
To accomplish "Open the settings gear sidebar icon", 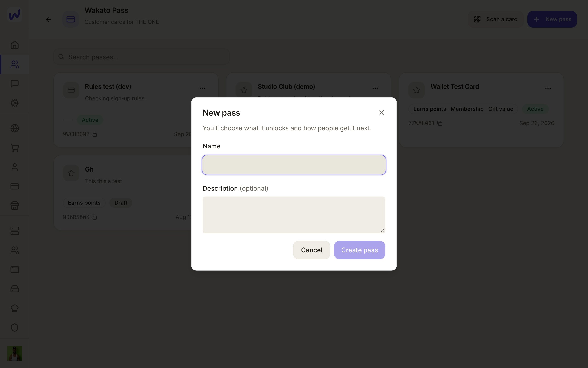I will click(14, 103).
